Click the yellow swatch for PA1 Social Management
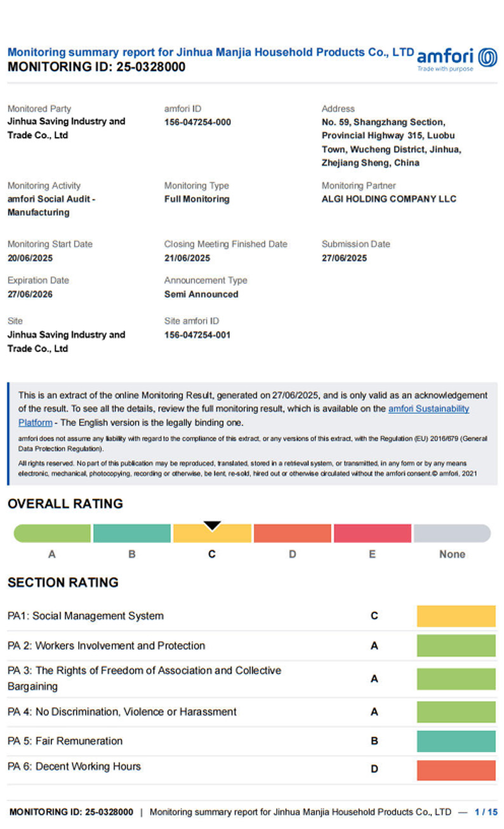This screenshot has height=829, width=504. (456, 616)
